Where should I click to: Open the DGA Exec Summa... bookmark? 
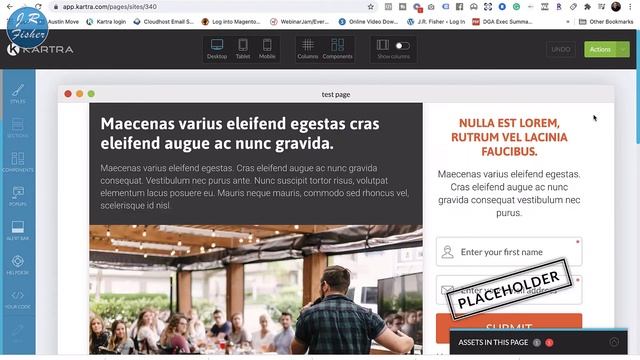pyautogui.click(x=502, y=22)
